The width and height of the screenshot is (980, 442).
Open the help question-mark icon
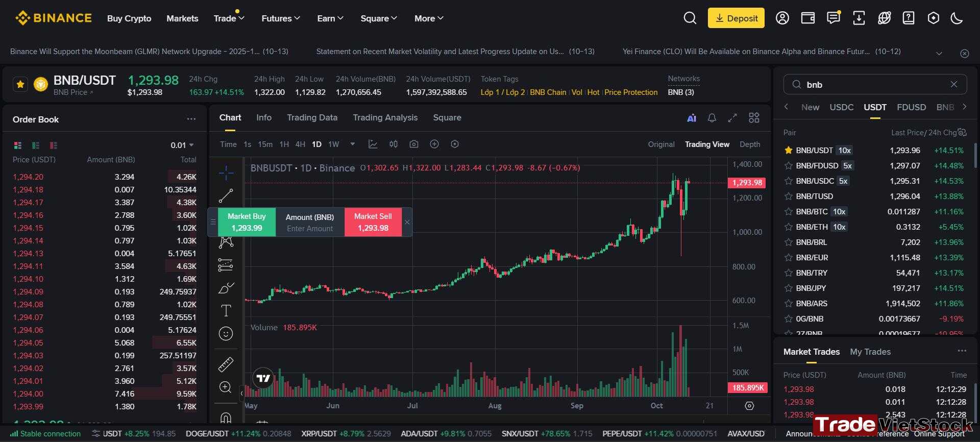tap(909, 18)
